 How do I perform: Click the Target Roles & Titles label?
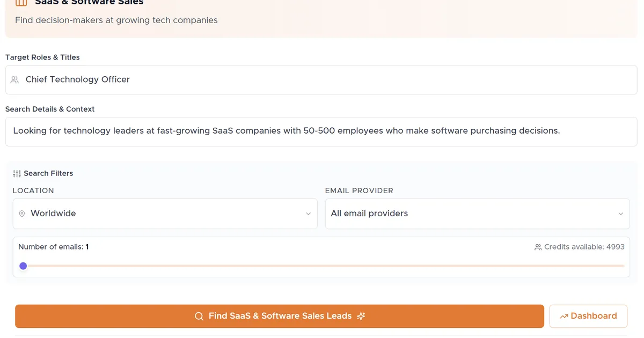click(42, 57)
